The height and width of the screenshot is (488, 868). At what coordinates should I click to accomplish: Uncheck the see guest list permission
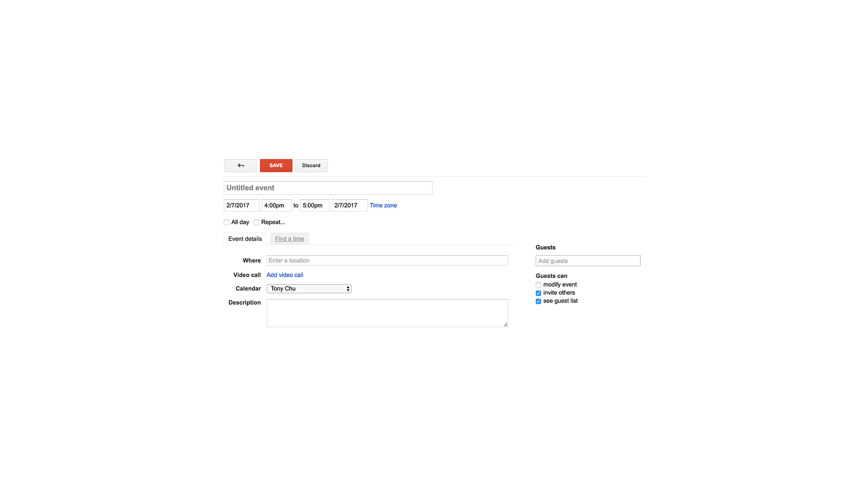[538, 301]
